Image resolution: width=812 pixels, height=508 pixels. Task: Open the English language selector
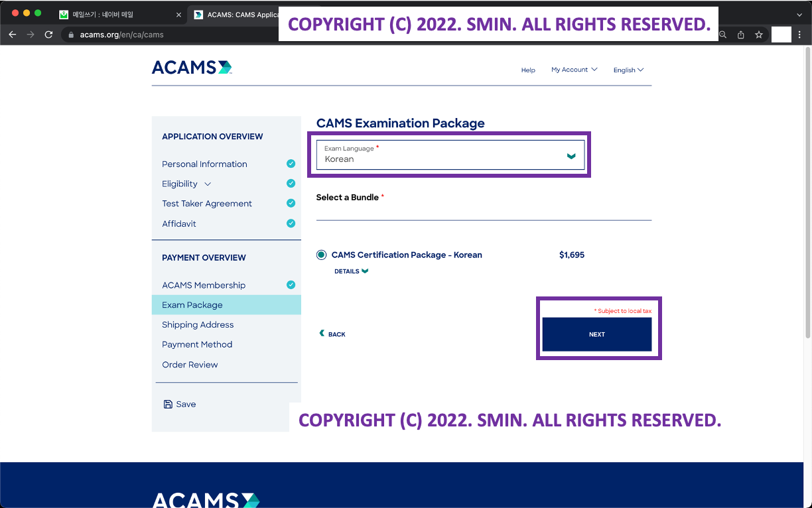click(x=628, y=70)
